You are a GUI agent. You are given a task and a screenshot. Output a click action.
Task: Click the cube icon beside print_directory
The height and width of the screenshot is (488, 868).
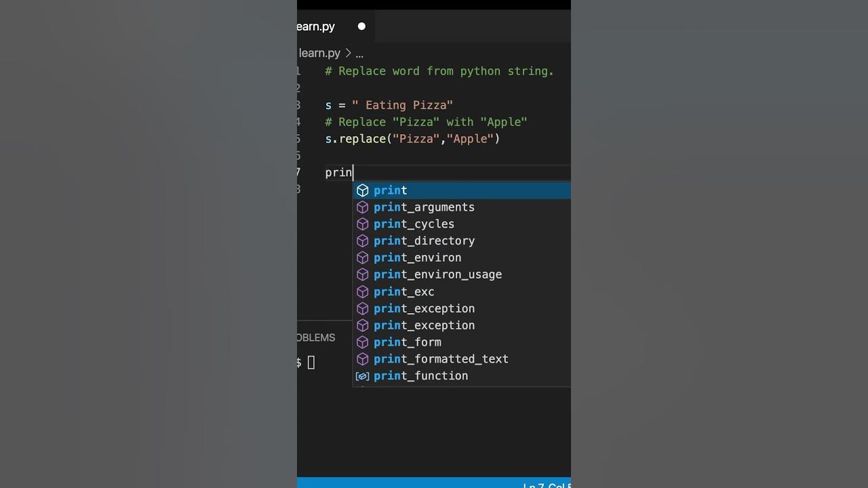[363, 241]
